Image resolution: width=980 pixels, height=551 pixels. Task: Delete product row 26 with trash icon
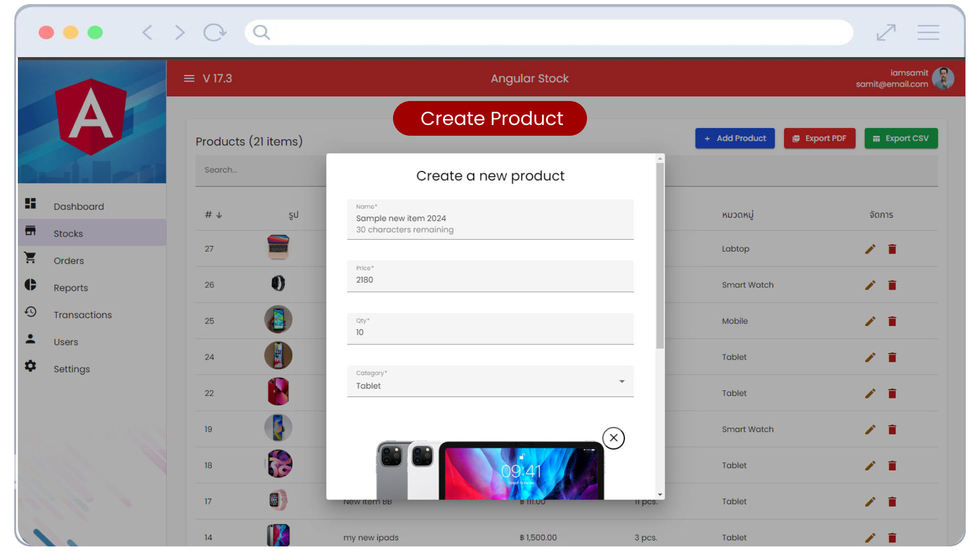[x=892, y=285]
